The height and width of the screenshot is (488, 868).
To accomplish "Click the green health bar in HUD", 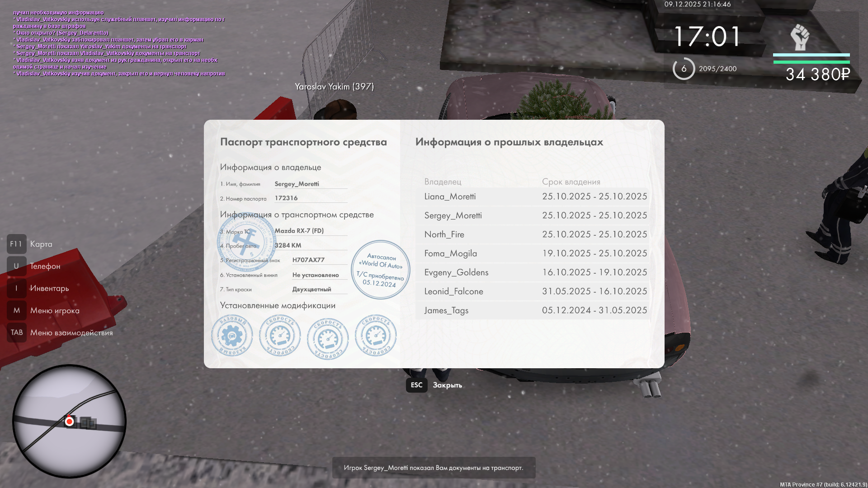I will (x=811, y=62).
